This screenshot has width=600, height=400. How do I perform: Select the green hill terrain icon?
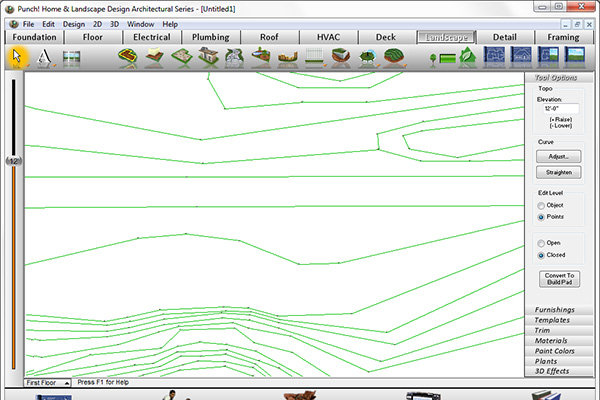pos(394,57)
